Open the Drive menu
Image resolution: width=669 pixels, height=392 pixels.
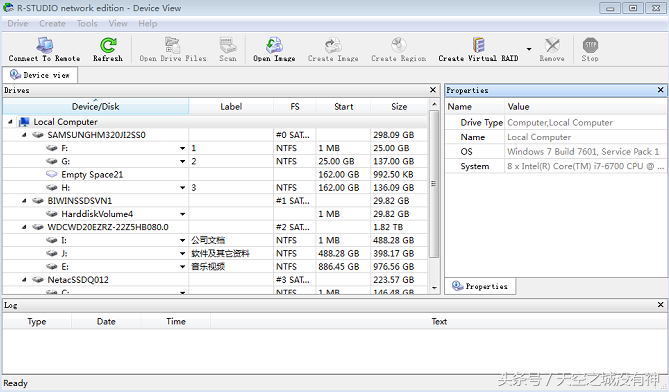pos(17,23)
